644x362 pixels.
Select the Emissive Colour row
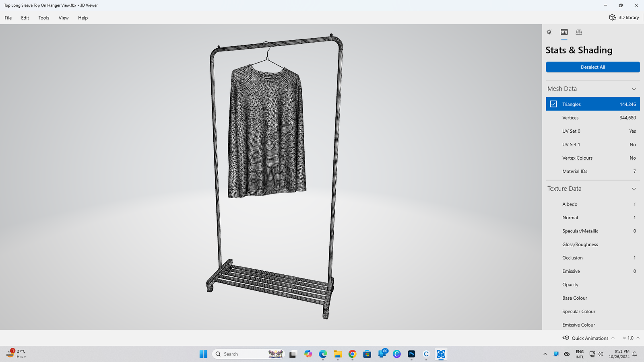coord(593,325)
